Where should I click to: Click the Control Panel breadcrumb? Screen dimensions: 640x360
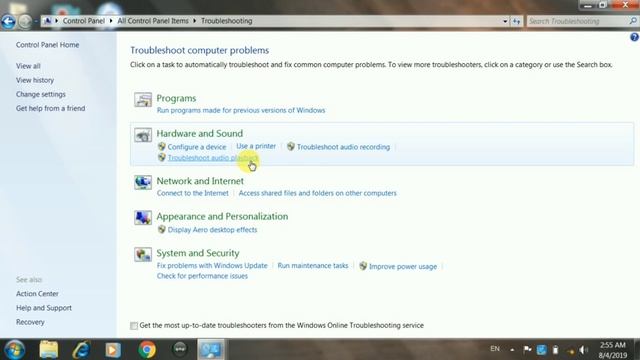84,21
